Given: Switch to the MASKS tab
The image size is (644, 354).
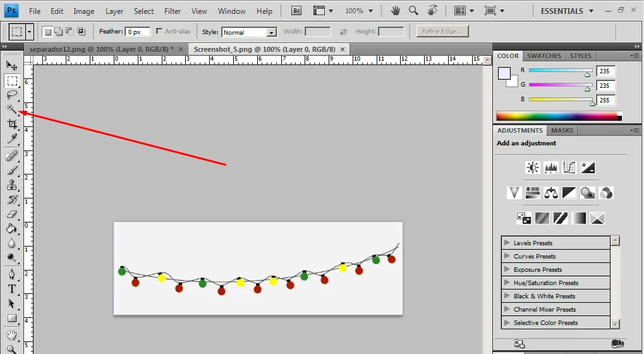Looking at the screenshot, I should tap(562, 131).
